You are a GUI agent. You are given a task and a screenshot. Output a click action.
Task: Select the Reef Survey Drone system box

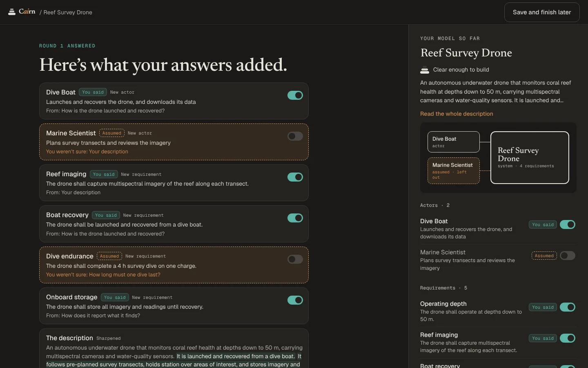pos(530,157)
